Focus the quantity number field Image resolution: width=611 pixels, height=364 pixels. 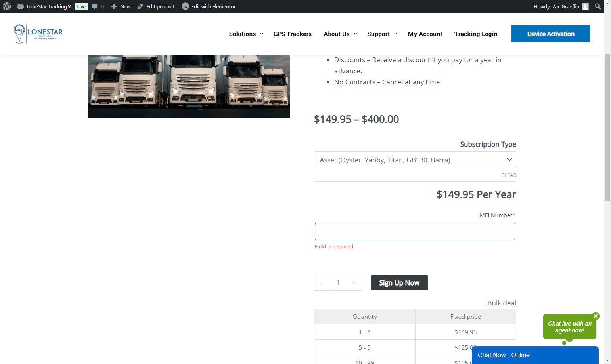[x=338, y=283]
